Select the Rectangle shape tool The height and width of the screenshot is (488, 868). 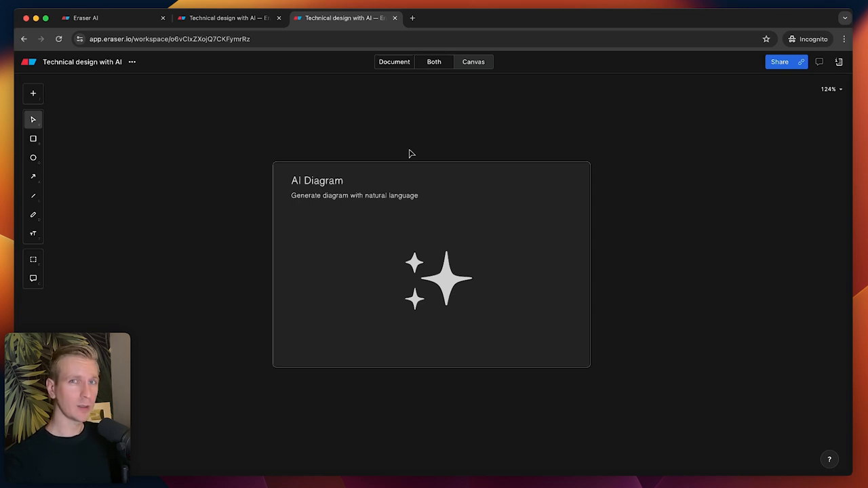click(33, 139)
